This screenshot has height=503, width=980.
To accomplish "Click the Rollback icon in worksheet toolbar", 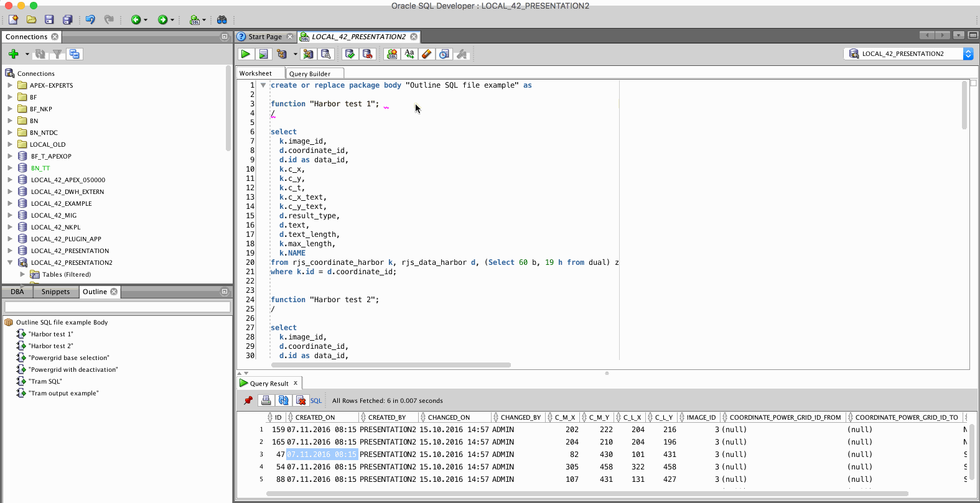I will 368,54.
